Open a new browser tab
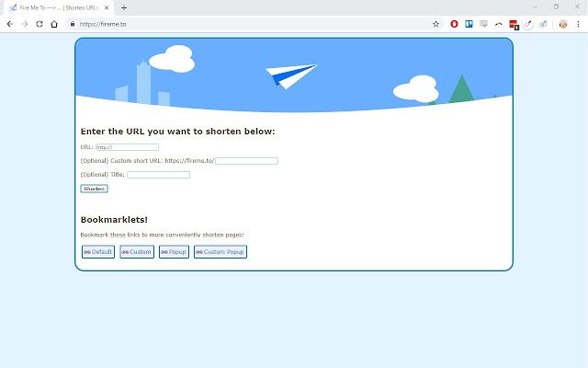The image size is (588, 368). [x=124, y=7]
